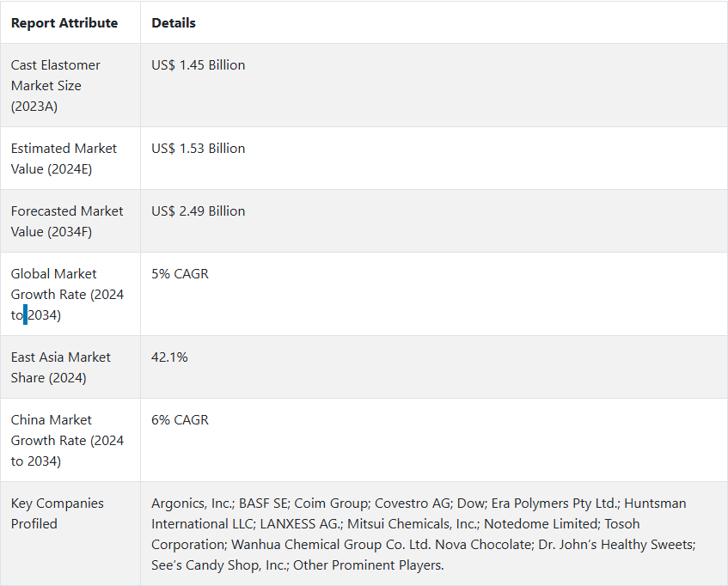Click the US$ 1.53 Billion value
Viewport: 728px width, 586px height.
(199, 149)
